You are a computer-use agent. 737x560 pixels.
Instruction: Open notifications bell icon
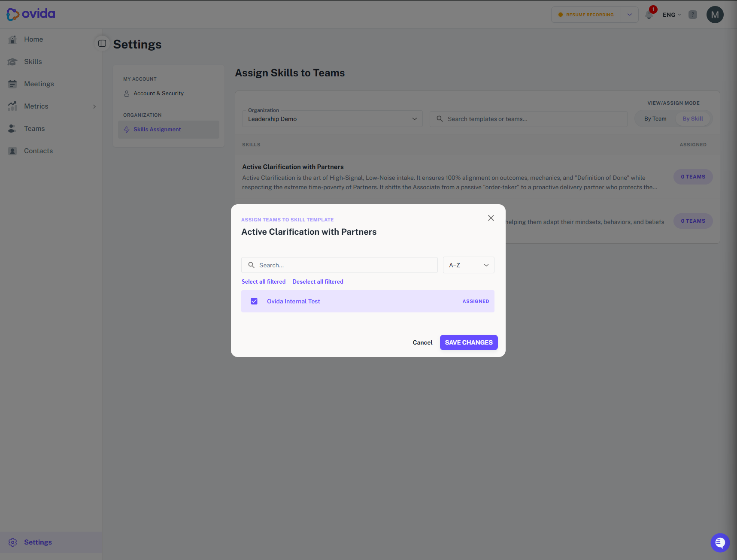click(649, 15)
